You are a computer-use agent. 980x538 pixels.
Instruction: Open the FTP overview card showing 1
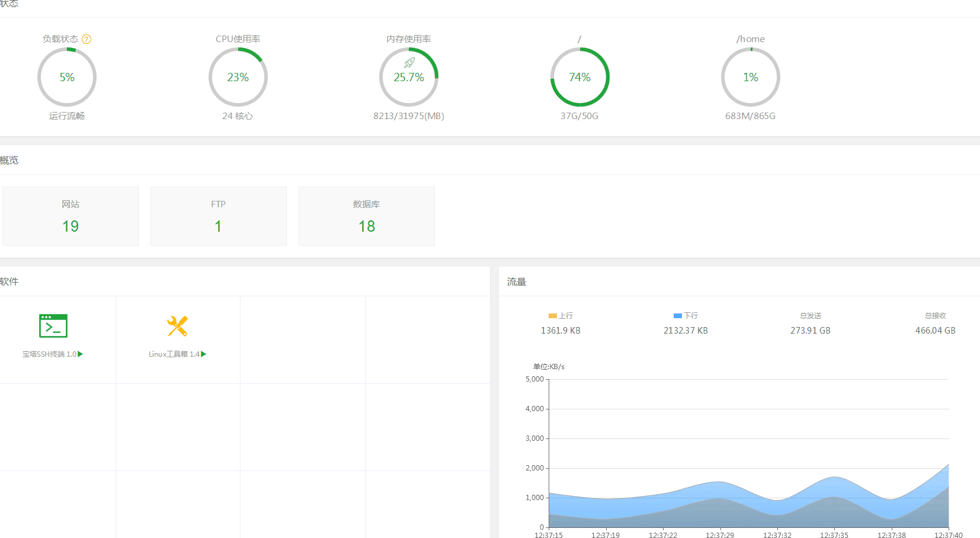coord(219,216)
